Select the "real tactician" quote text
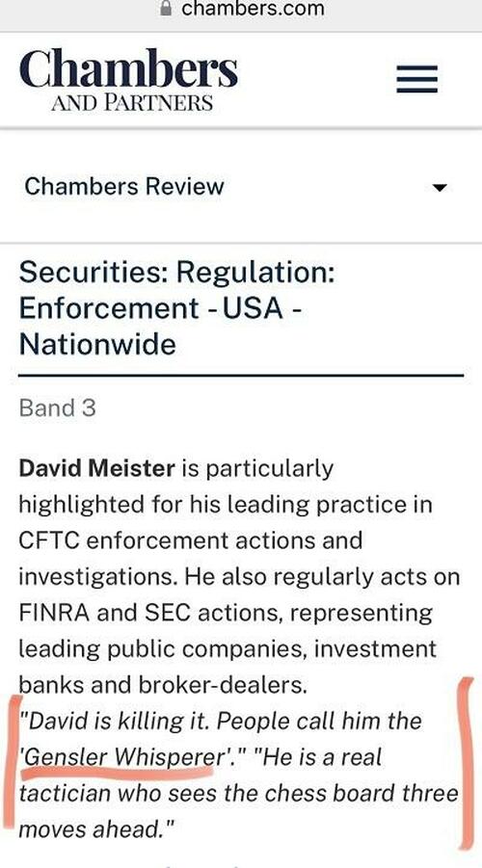The image size is (482, 868). click(239, 793)
